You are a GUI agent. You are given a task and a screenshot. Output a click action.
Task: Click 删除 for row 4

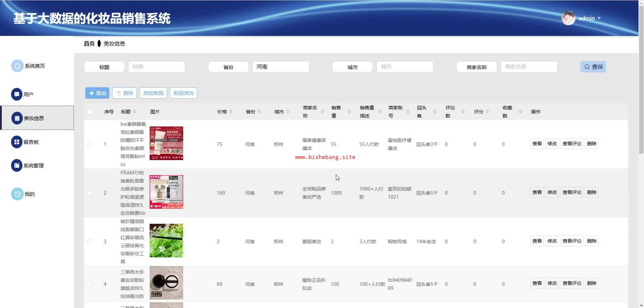592,283
